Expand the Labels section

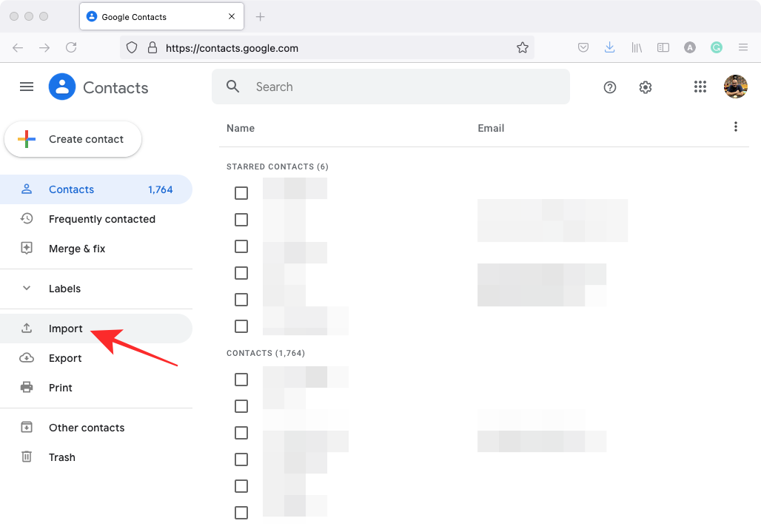click(x=27, y=289)
